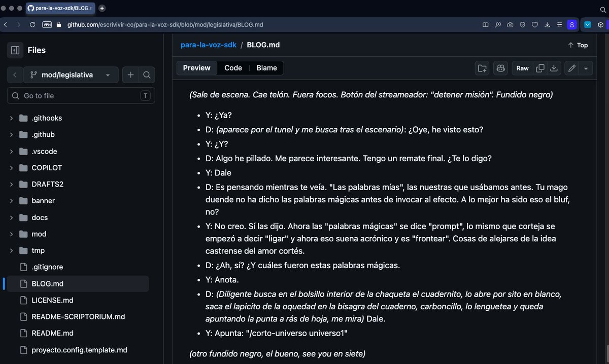Toggle the VPN badge in the address bar
Viewport: 609px width, 364px height.
point(47,24)
